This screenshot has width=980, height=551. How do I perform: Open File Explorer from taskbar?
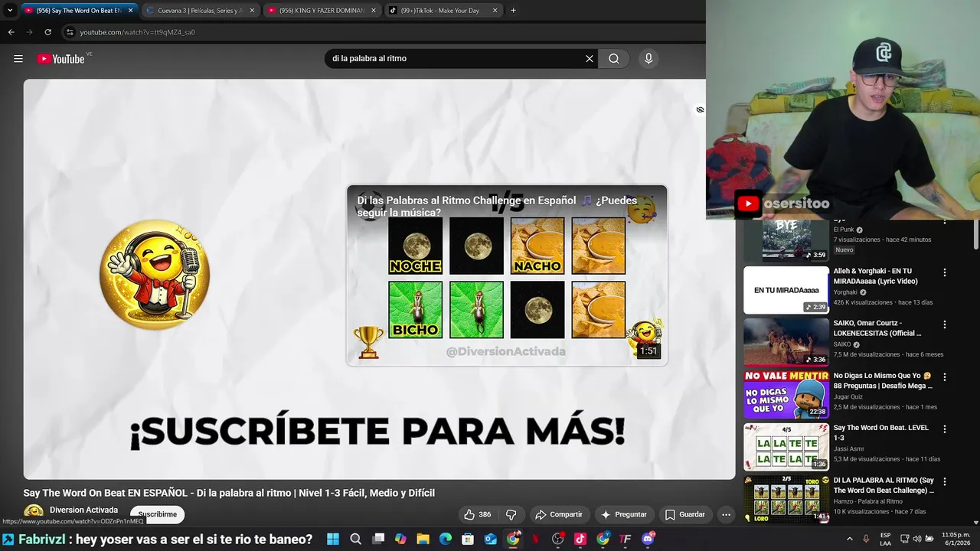[423, 540]
